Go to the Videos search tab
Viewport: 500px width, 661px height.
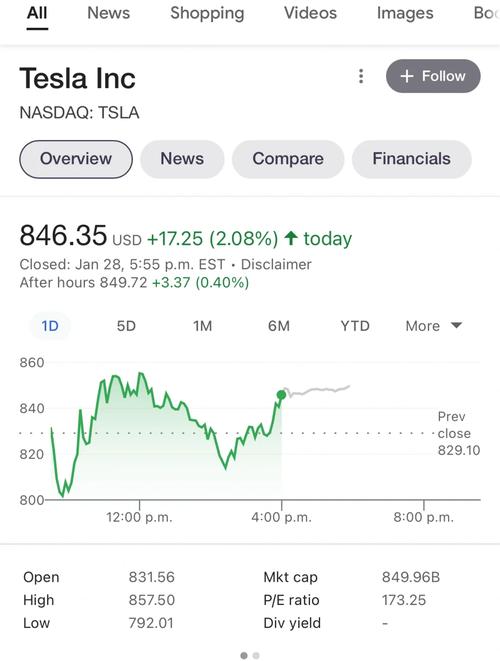click(310, 13)
